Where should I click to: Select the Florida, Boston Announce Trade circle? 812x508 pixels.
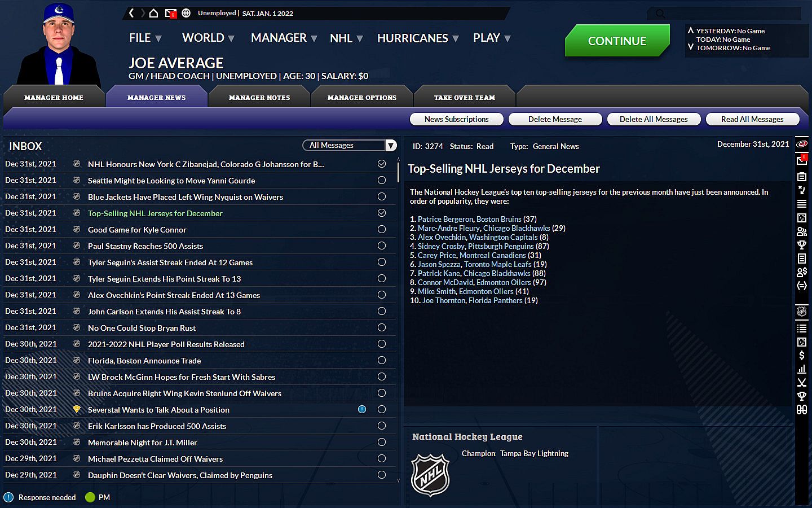(382, 360)
